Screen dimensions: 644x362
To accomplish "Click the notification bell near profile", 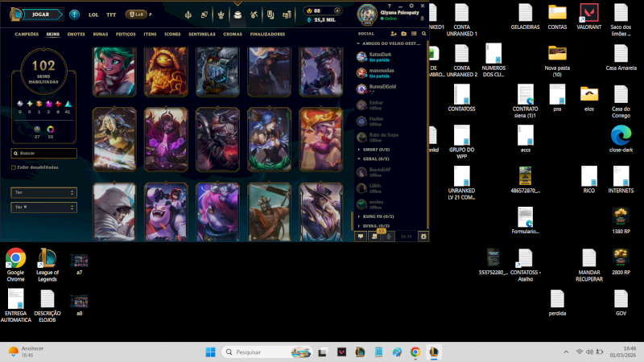I will pos(422,19).
